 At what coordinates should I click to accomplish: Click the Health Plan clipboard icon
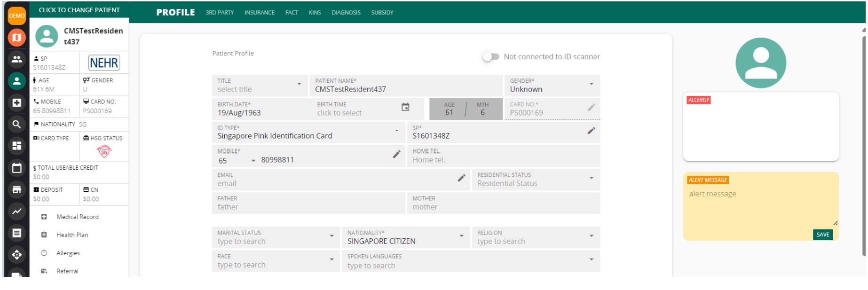click(x=44, y=235)
